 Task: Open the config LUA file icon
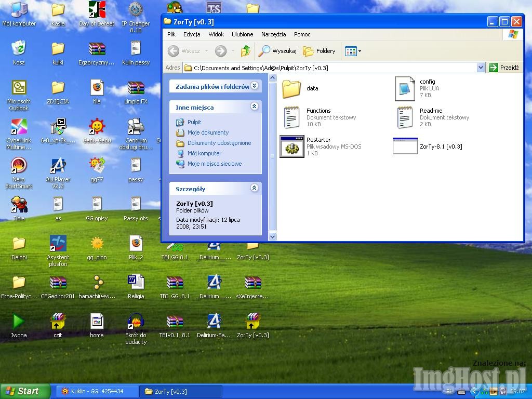(x=405, y=88)
